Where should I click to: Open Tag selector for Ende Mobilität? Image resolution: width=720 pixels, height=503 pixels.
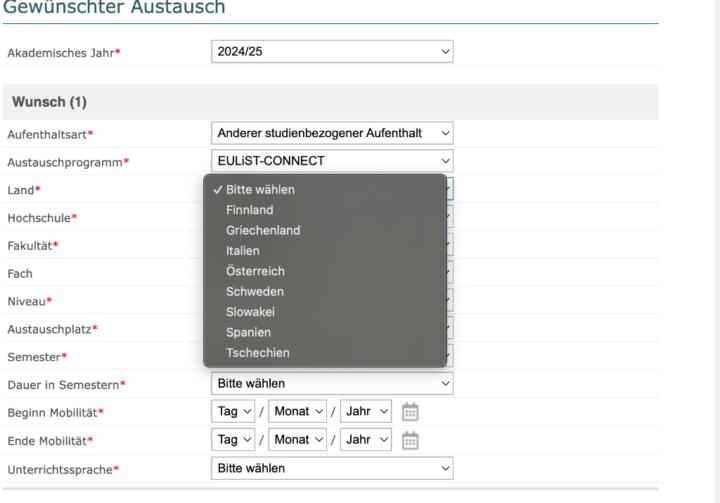(x=236, y=440)
